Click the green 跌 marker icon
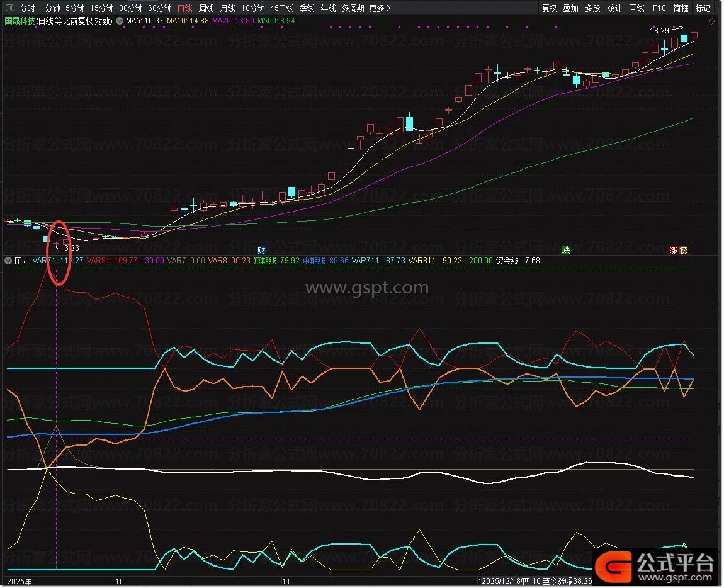 (566, 250)
